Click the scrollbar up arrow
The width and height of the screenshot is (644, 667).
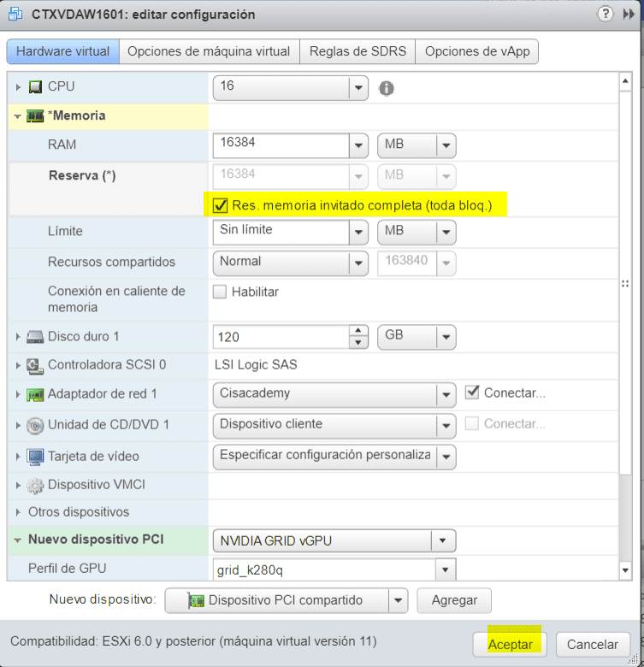tap(625, 81)
